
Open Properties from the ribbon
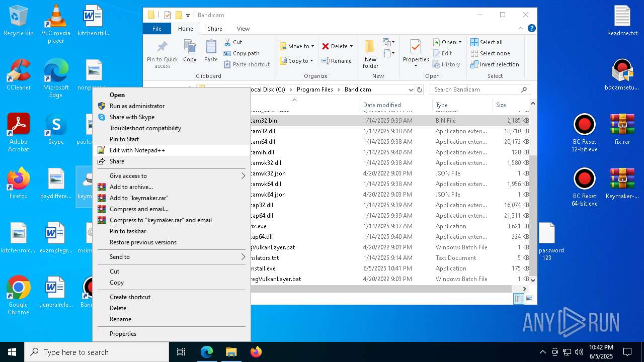click(x=416, y=54)
